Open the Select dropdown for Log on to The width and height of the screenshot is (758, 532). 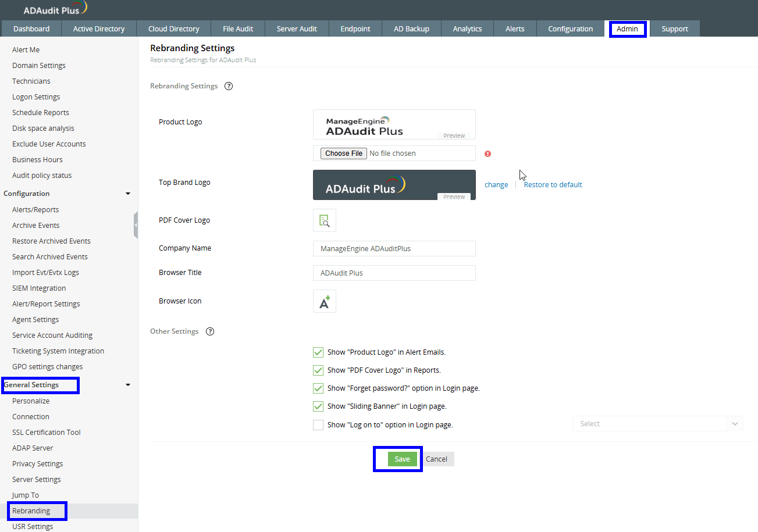point(658,424)
